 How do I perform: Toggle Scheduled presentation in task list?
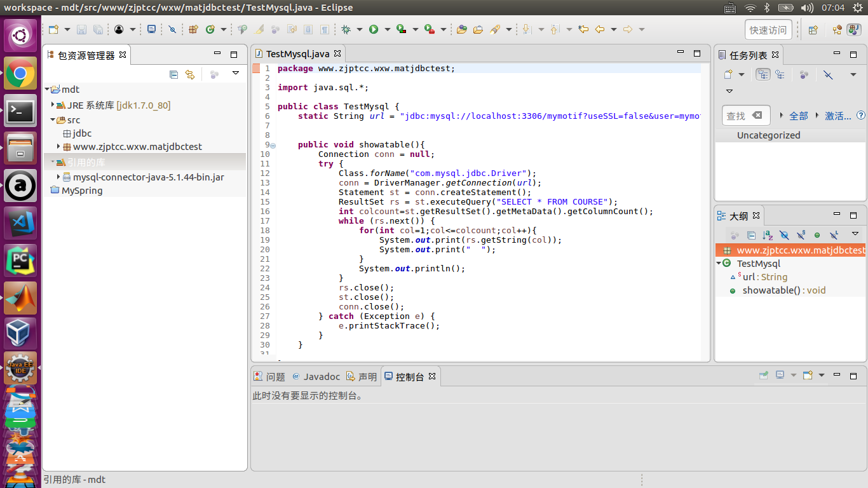[780, 74]
